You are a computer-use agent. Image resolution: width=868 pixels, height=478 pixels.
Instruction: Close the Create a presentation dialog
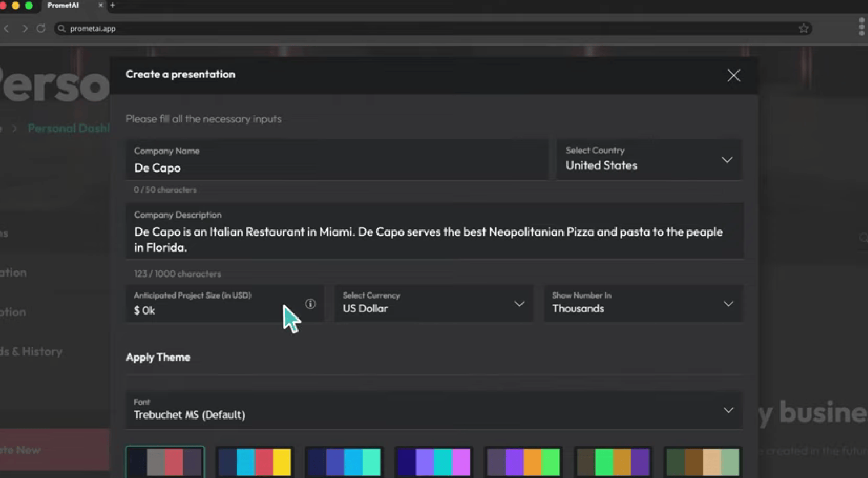point(734,75)
